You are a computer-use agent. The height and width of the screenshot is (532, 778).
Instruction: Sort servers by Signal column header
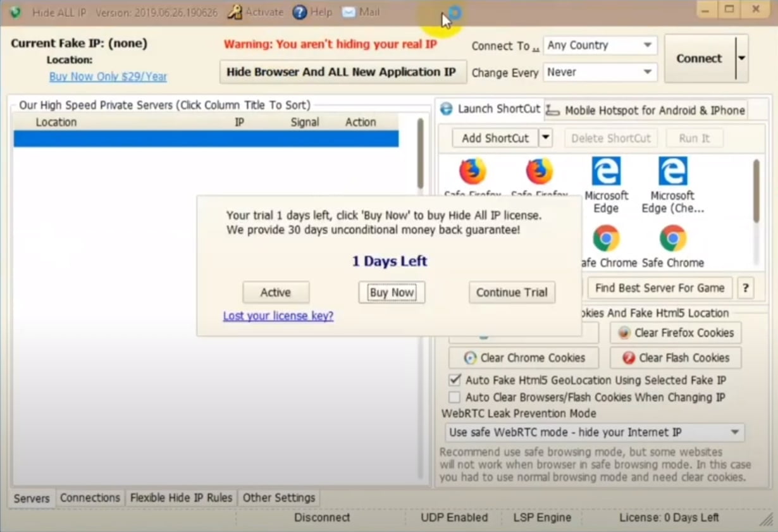tap(305, 122)
